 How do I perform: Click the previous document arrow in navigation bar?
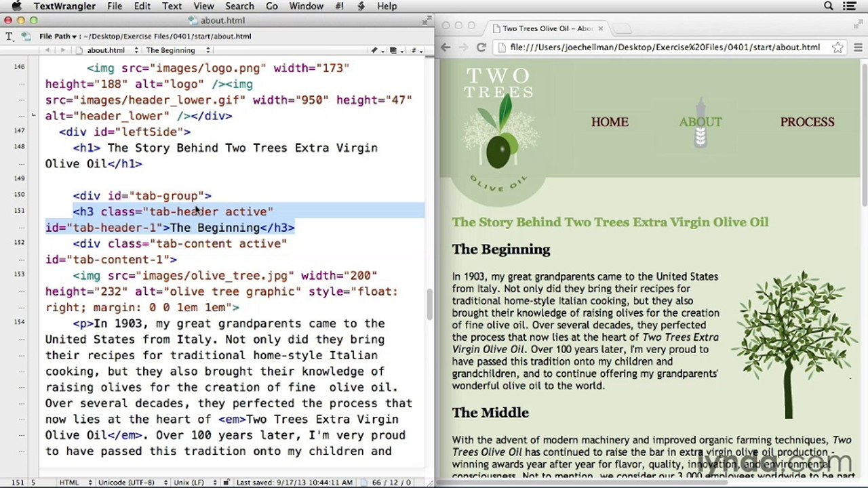(x=47, y=50)
